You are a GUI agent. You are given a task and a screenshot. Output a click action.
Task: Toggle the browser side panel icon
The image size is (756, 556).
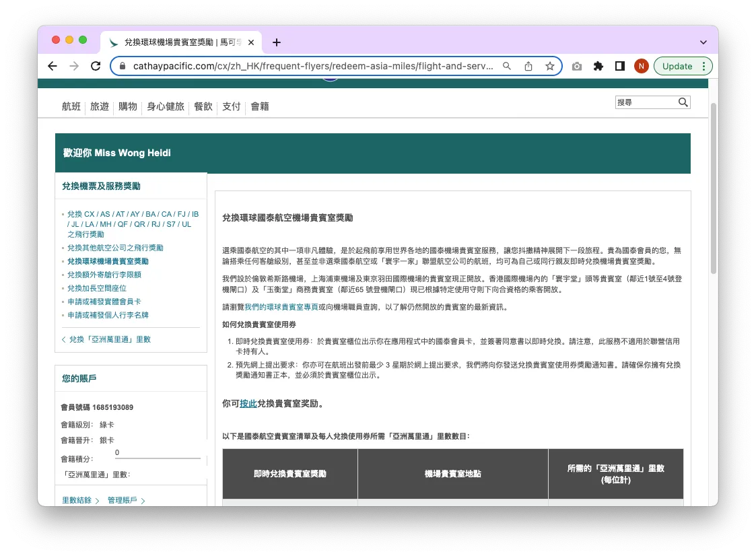[620, 66]
